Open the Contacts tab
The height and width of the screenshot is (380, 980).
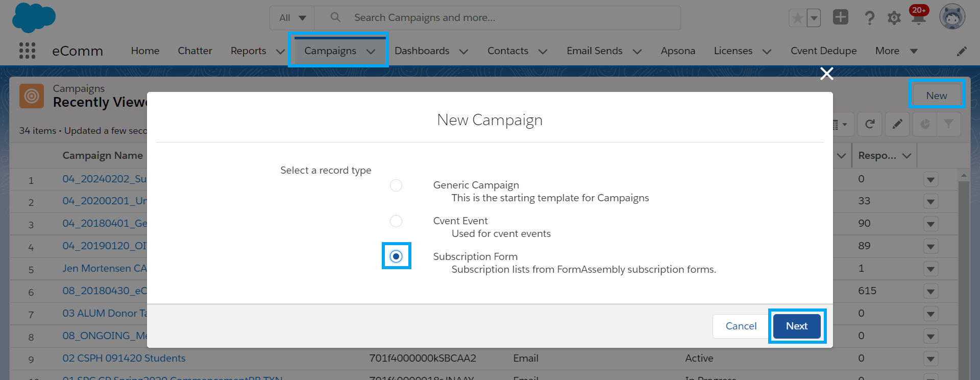tap(508, 51)
